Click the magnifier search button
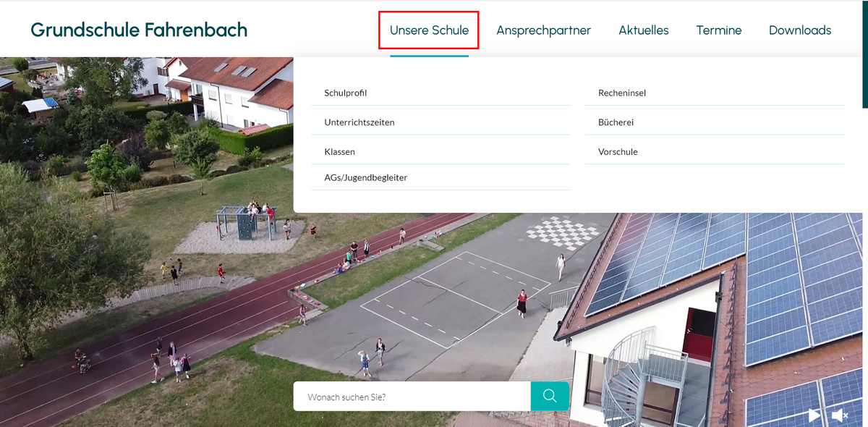Viewport: 868px width, 427px height. pyautogui.click(x=550, y=396)
